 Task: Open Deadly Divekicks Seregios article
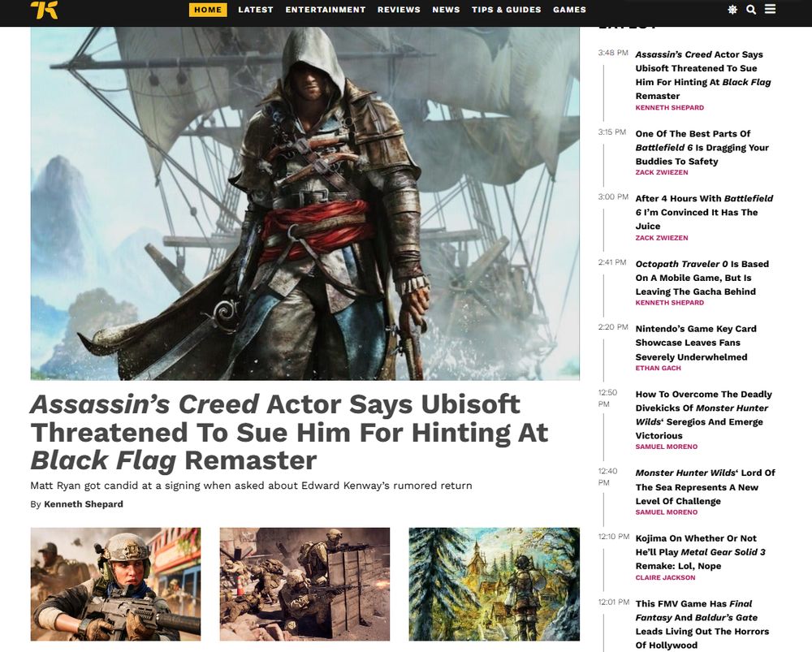pos(703,415)
